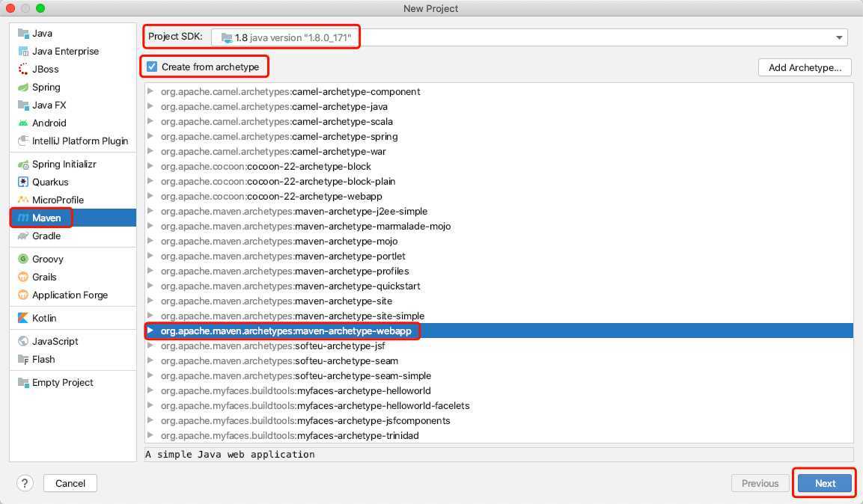Expand myfaces-archetype-trinidad node
Image resolution: width=863 pixels, height=504 pixels.
150,435
